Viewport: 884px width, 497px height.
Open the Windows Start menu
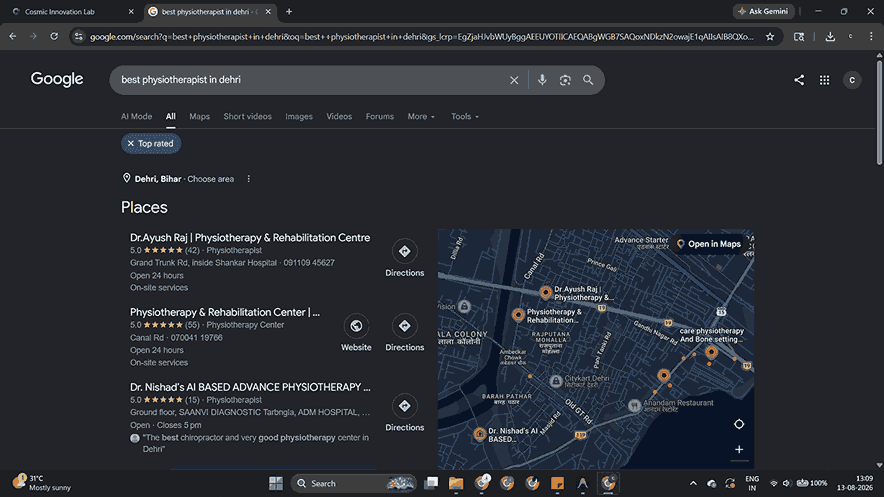click(276, 483)
